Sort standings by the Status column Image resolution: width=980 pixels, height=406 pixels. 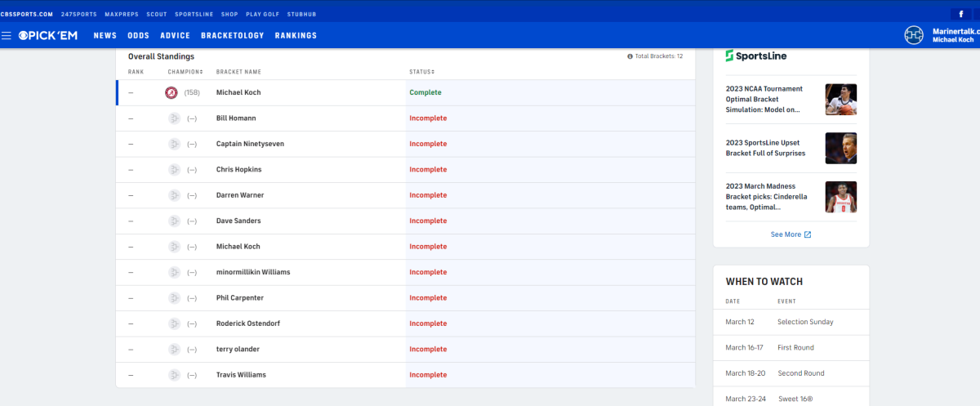(422, 72)
